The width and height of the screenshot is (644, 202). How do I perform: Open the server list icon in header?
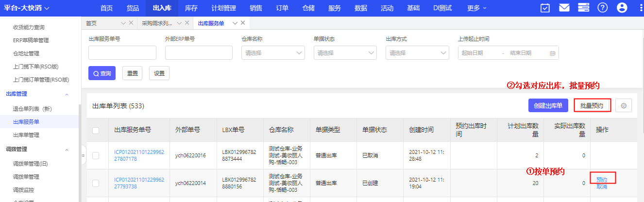(x=583, y=8)
